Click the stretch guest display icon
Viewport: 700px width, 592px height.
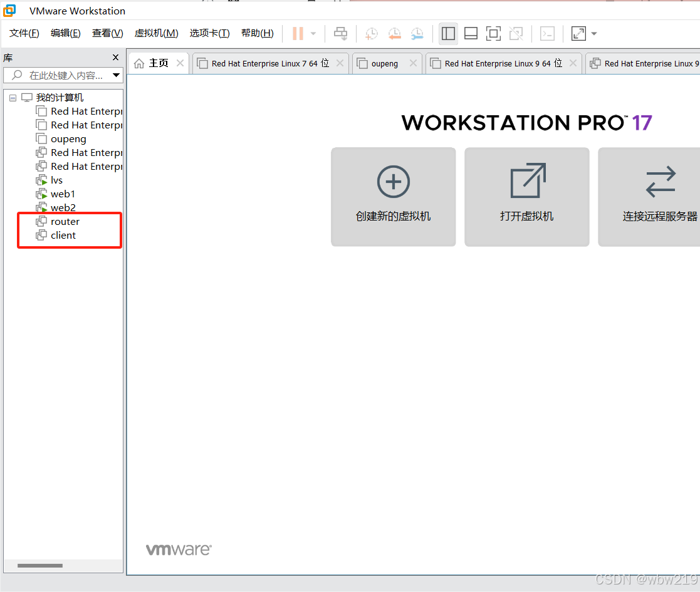tap(578, 33)
